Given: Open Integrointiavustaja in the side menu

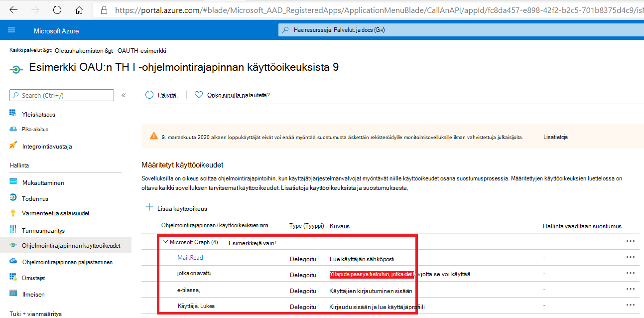Looking at the screenshot, I should (x=47, y=147).
